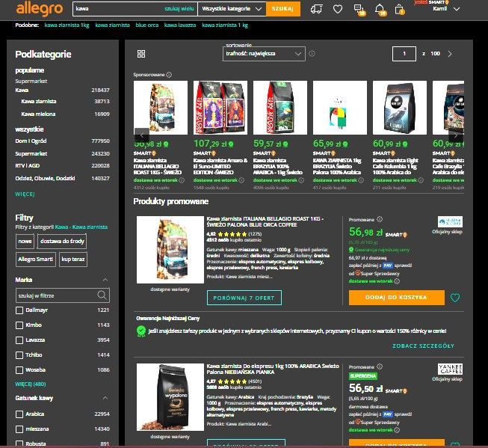Open the delivery truck icon in header
This screenshot has height=448, width=488.
pos(317,9)
